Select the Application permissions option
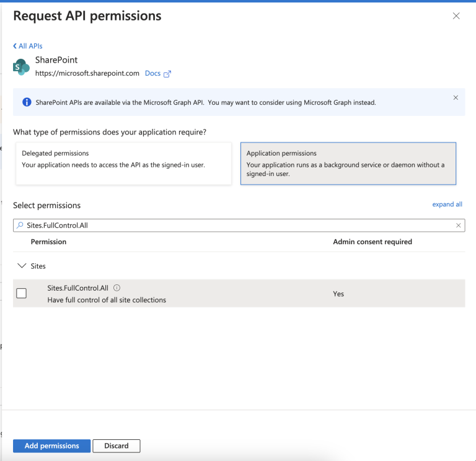The image size is (476, 461). tap(348, 164)
